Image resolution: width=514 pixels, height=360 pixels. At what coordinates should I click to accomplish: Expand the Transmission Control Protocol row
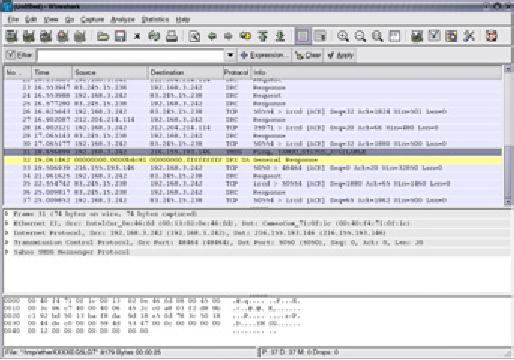pos(6,242)
